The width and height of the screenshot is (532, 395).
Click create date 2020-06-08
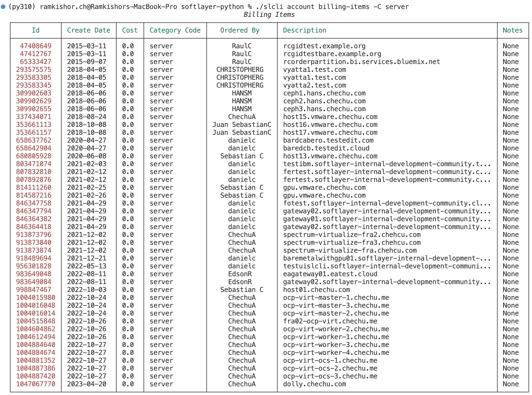coord(87,156)
